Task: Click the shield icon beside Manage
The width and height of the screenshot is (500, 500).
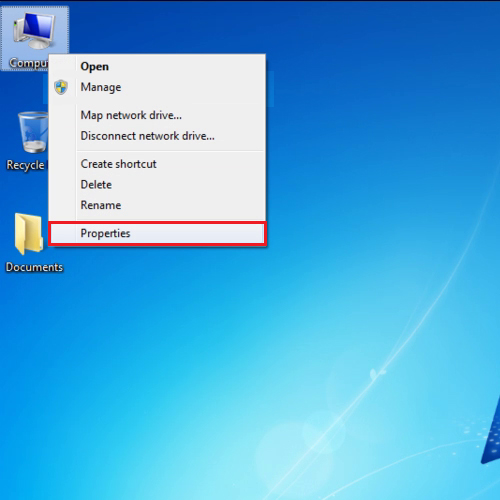Action: pos(61,87)
